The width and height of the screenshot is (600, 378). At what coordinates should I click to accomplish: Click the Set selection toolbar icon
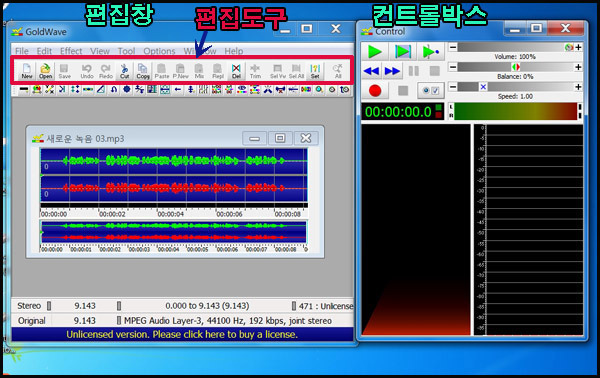tap(315, 71)
